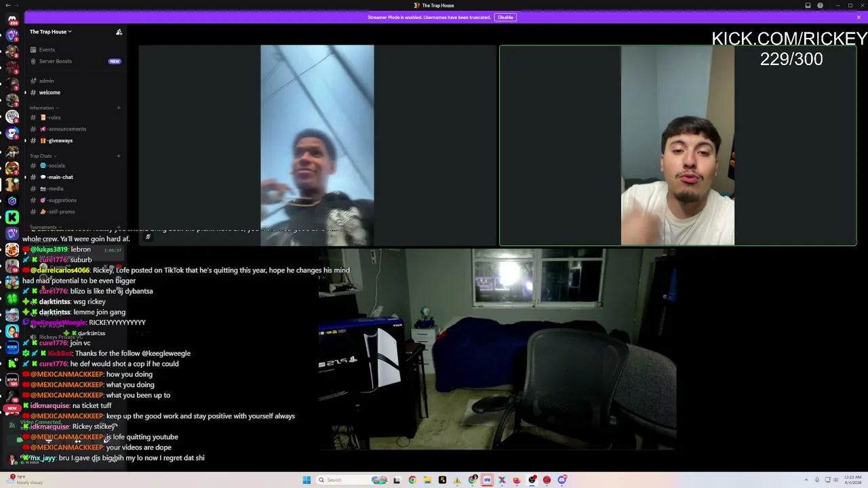Click the @lukas3819 'lebron' chat message
868x488 pixels.
(56, 249)
